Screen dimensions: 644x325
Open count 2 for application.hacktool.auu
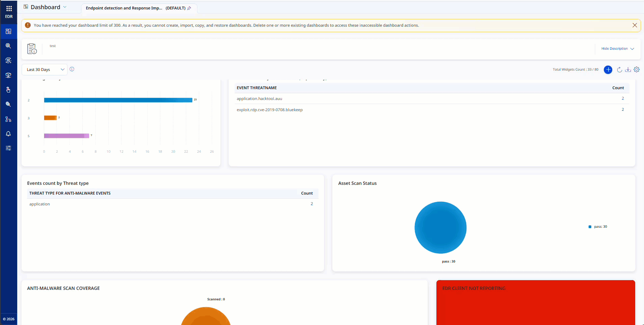pos(623,98)
